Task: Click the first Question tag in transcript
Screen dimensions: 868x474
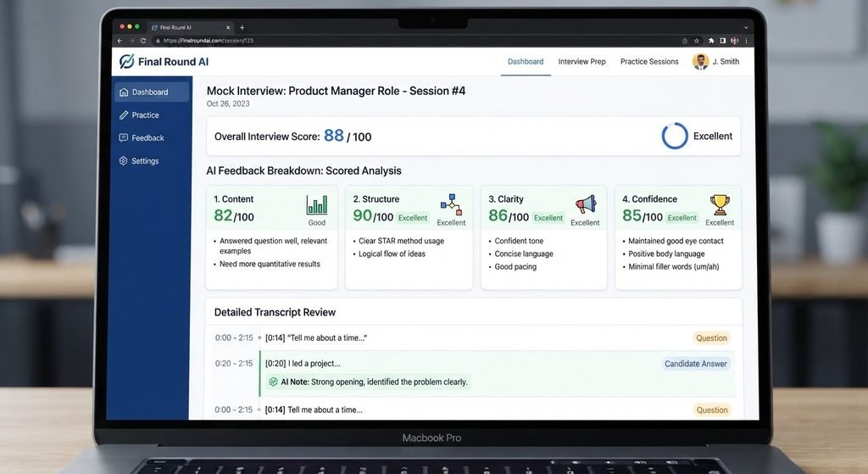Action: [x=711, y=337]
